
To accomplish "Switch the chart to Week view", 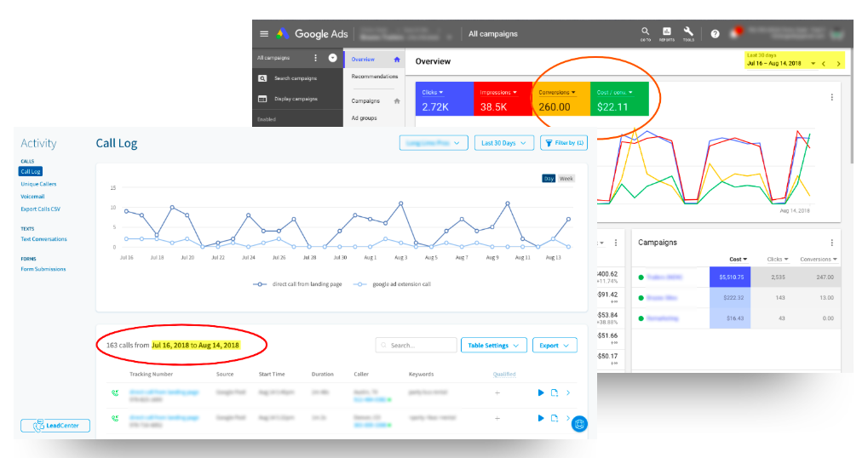I will [x=566, y=178].
